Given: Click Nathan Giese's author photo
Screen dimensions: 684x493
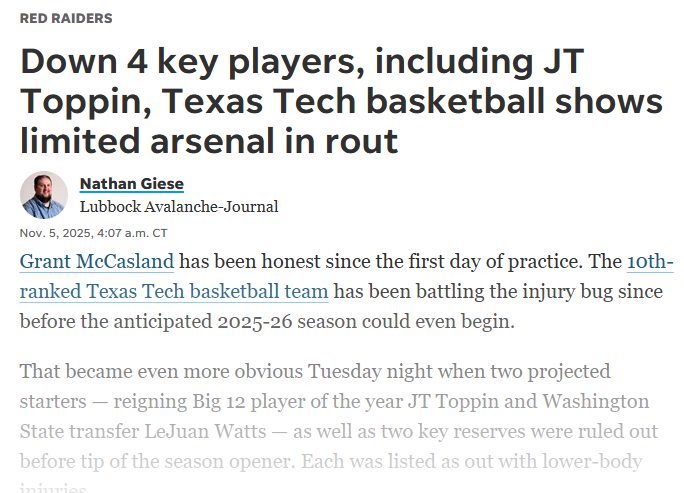Looking at the screenshot, I should click(x=44, y=195).
